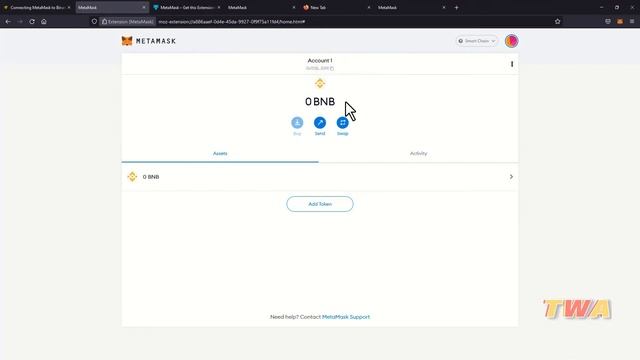Click the Pocket save icon in toolbar
The image size is (640, 360).
608,21
